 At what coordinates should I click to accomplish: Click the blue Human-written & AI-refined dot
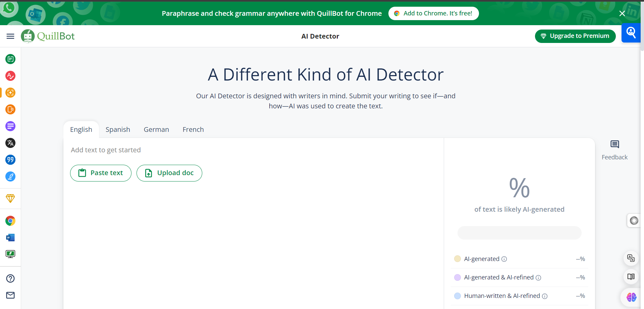[x=458, y=296]
